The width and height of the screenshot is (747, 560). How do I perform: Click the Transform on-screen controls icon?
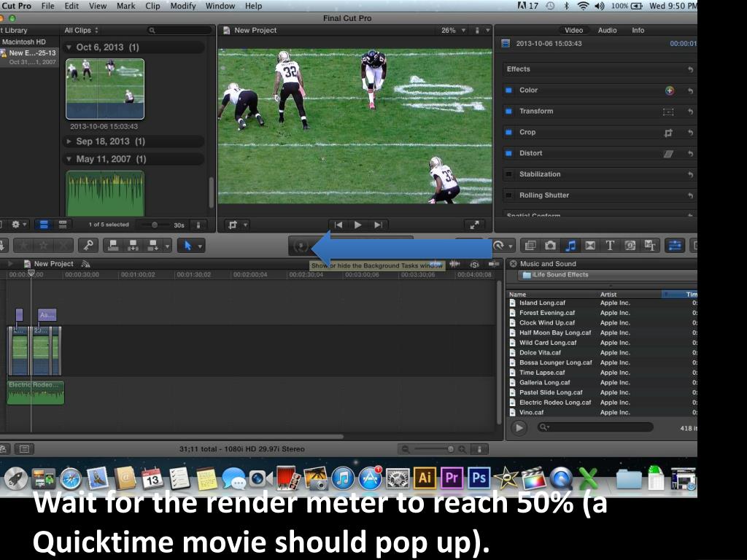point(668,112)
